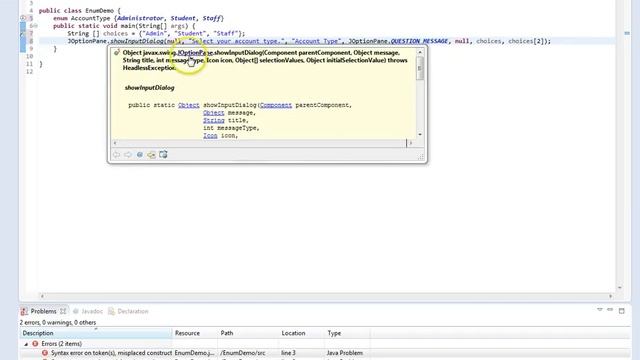
Task: Open the Problems view menu triangle
Action: (600, 310)
